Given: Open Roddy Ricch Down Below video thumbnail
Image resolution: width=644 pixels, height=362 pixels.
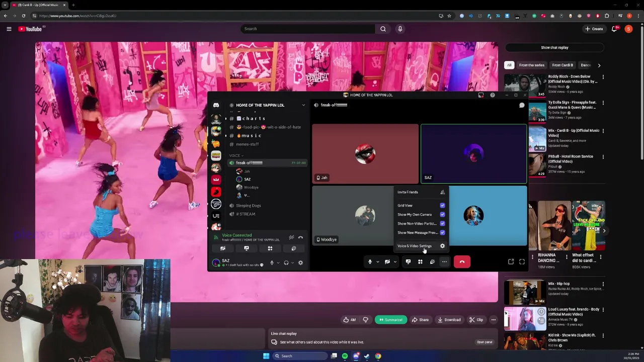Looking at the screenshot, I should (525, 84).
